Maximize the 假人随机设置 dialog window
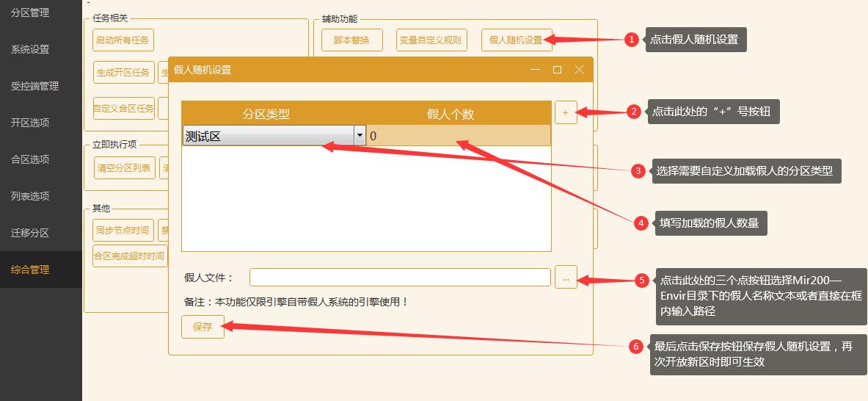Image resolution: width=868 pixels, height=401 pixels. tap(557, 70)
